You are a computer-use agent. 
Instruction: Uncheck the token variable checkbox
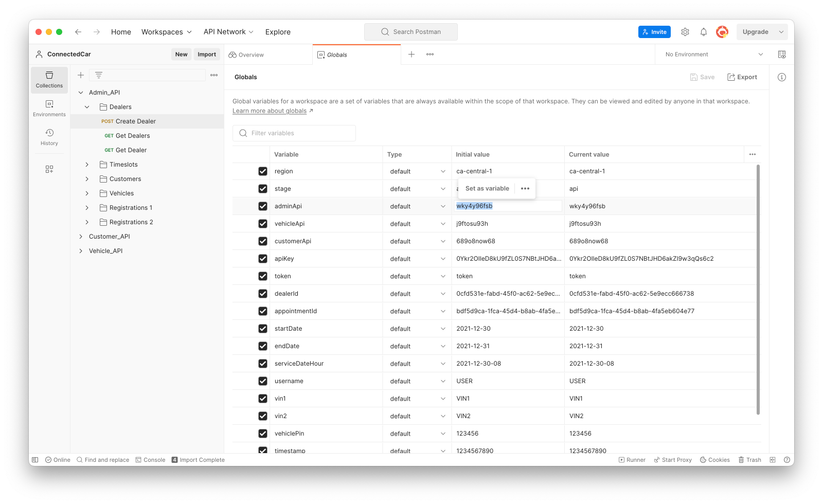(263, 276)
